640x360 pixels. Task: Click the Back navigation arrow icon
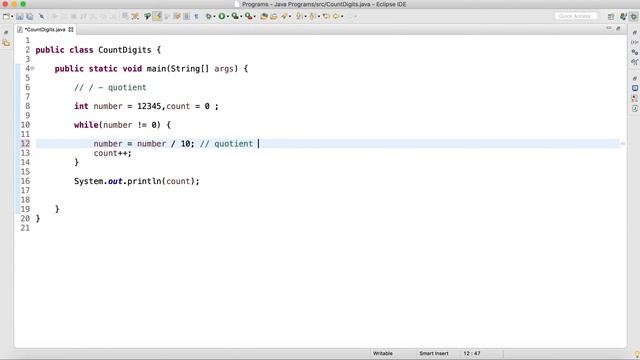click(x=336, y=16)
